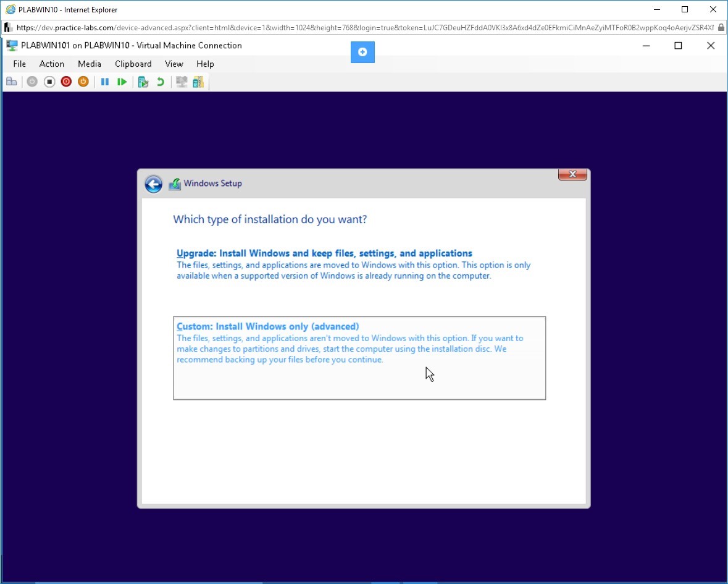Screen dimensions: 728x584
Task: Click the Virtual Machine Connection monitor icon
Action: [12, 46]
